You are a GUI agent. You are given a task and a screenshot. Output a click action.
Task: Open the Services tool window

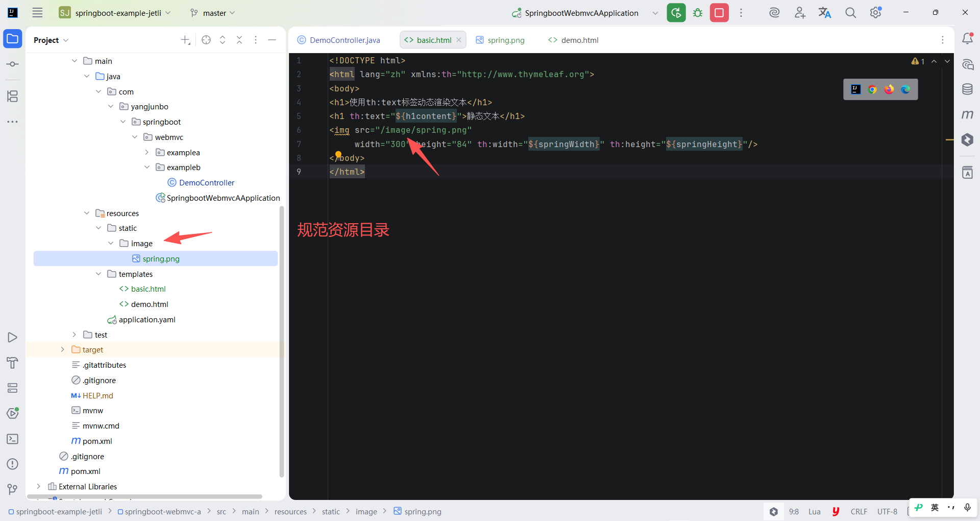pos(13,388)
